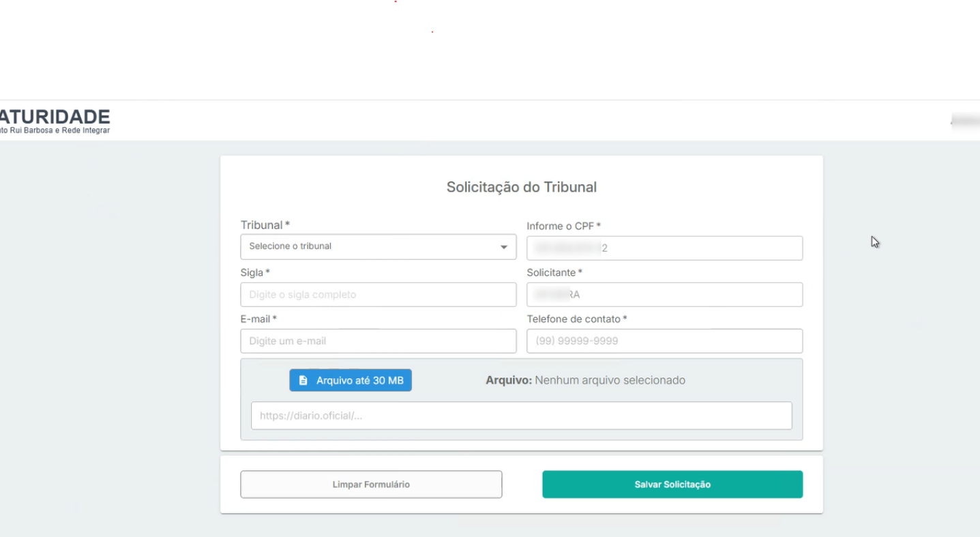
Task: Click the 'E-mail *' field label
Action: tap(258, 319)
